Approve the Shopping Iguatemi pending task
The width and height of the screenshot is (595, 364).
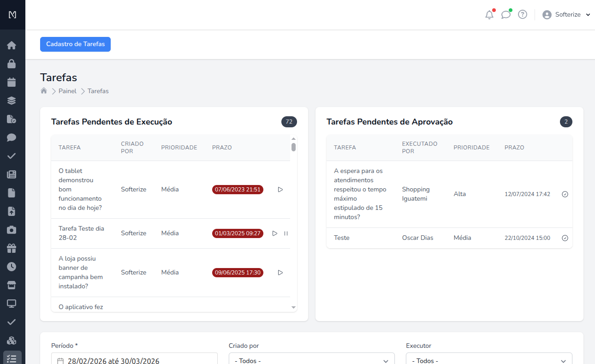[x=565, y=194]
